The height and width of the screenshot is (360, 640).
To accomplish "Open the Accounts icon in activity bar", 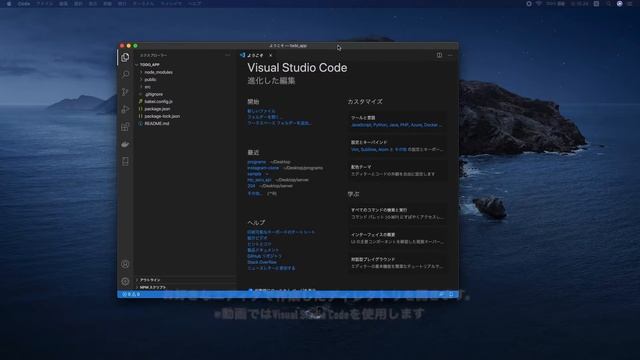I will click(x=125, y=264).
